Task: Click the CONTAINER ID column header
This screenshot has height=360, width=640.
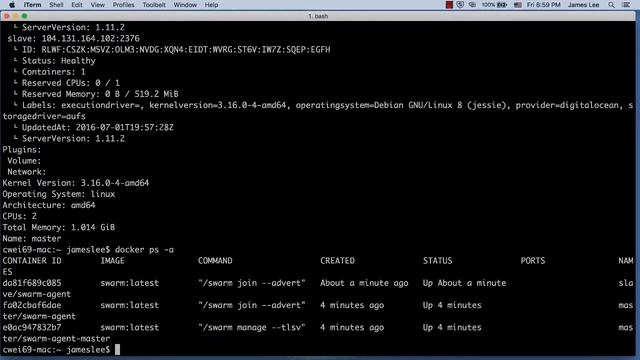Action: [32, 260]
